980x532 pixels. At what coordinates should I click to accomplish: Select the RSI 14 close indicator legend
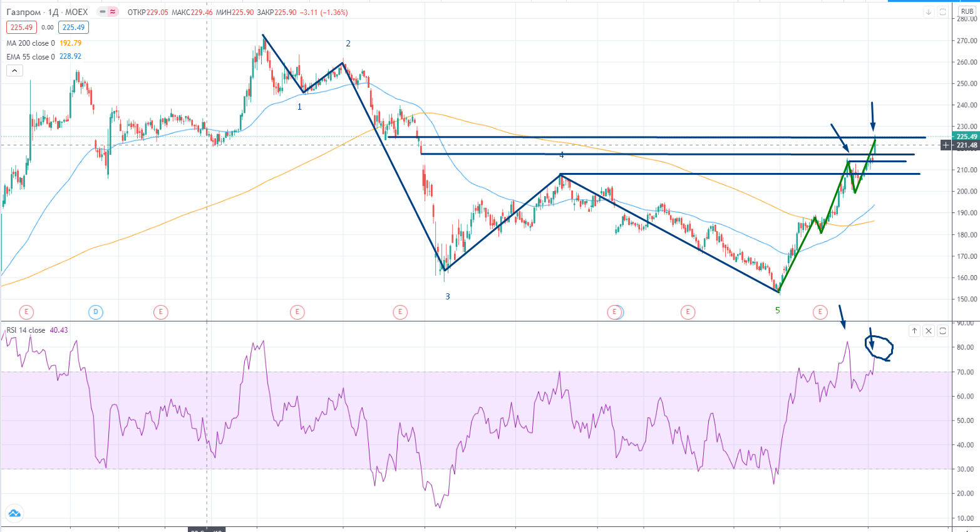pyautogui.click(x=26, y=330)
